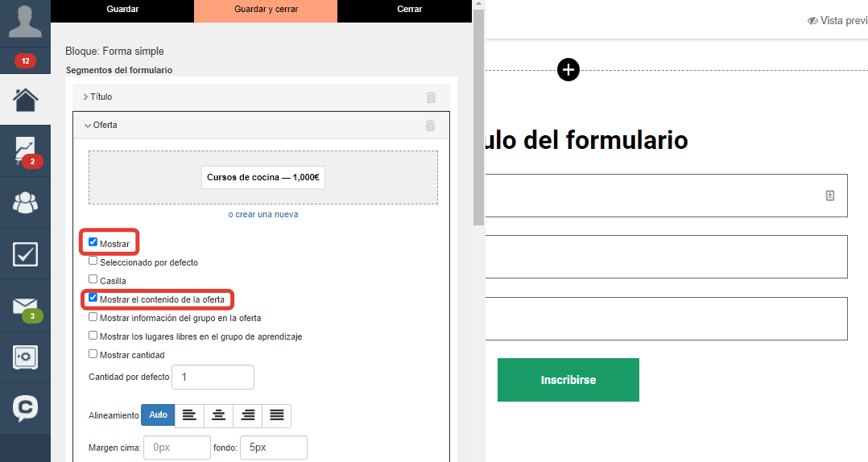
Task: Open notifications badge showing 12
Action: tap(26, 61)
